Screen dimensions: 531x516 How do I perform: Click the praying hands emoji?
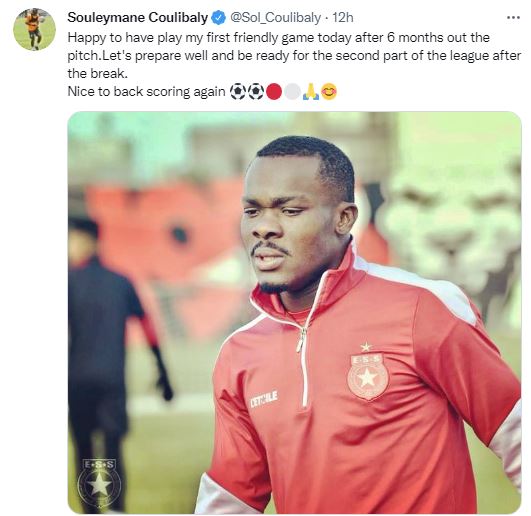pyautogui.click(x=311, y=92)
